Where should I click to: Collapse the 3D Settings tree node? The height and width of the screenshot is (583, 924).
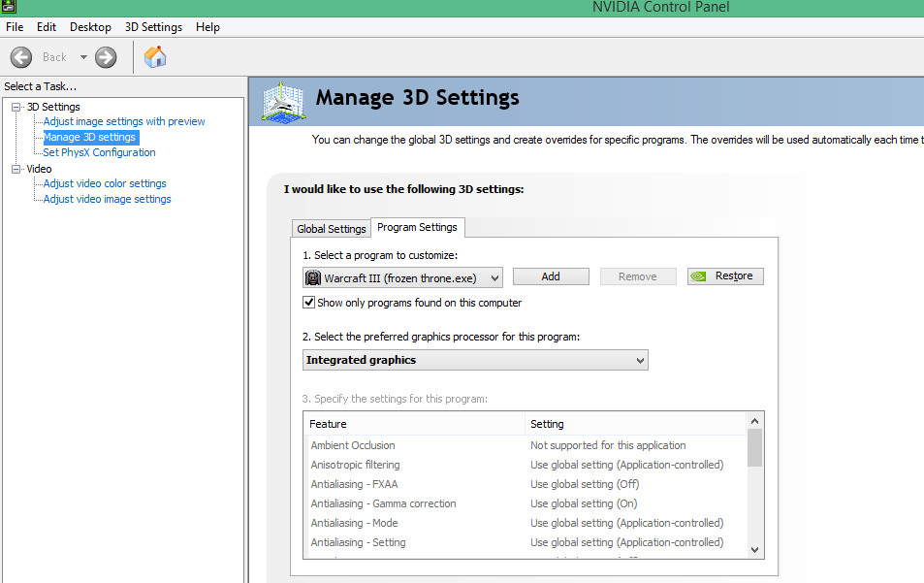click(x=16, y=107)
